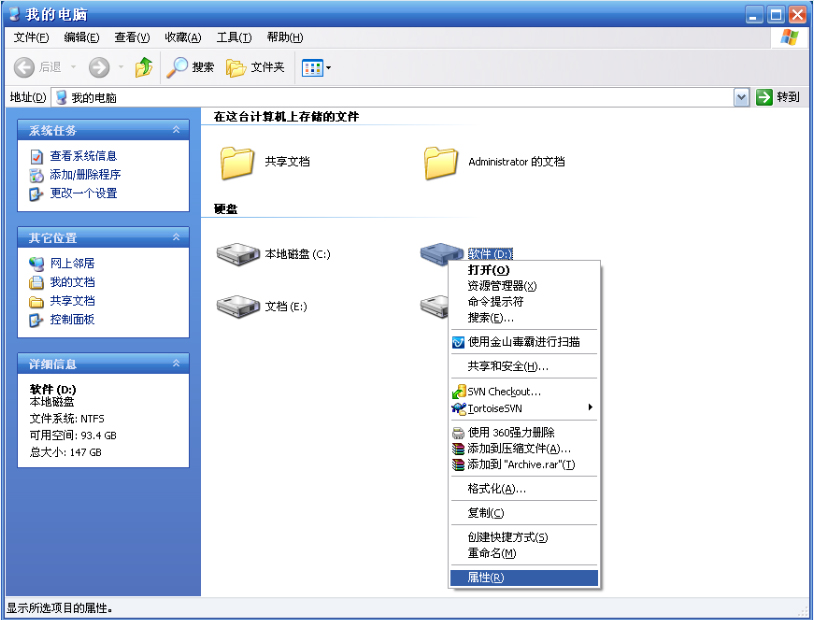Click the 网上邻居 network icon
Viewport: 814px width, 620px height.
point(36,264)
